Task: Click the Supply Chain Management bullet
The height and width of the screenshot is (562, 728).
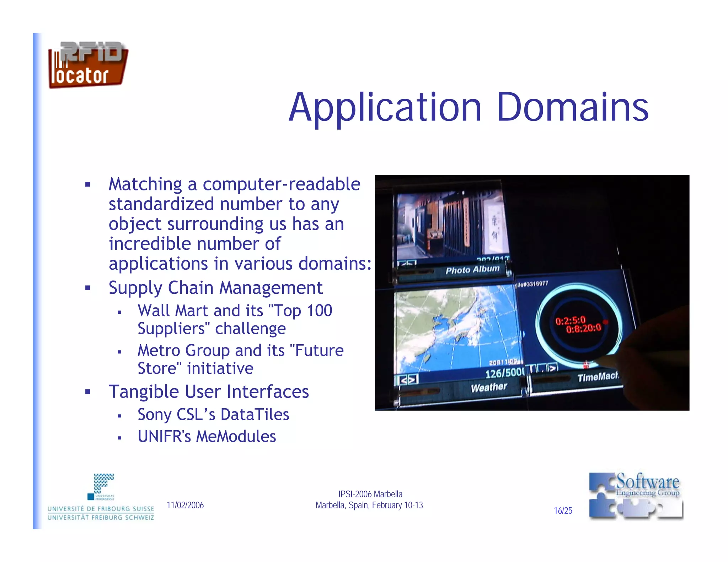Action: (x=215, y=288)
